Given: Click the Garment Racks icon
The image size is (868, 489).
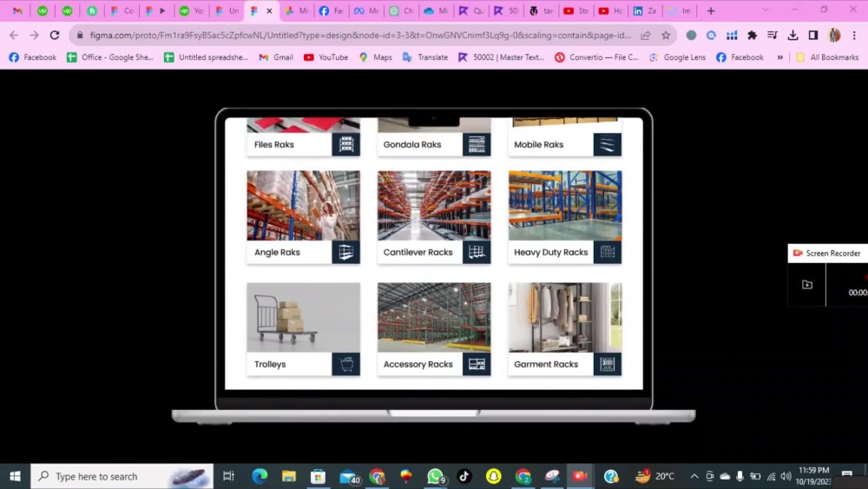Looking at the screenshot, I should (x=608, y=365).
